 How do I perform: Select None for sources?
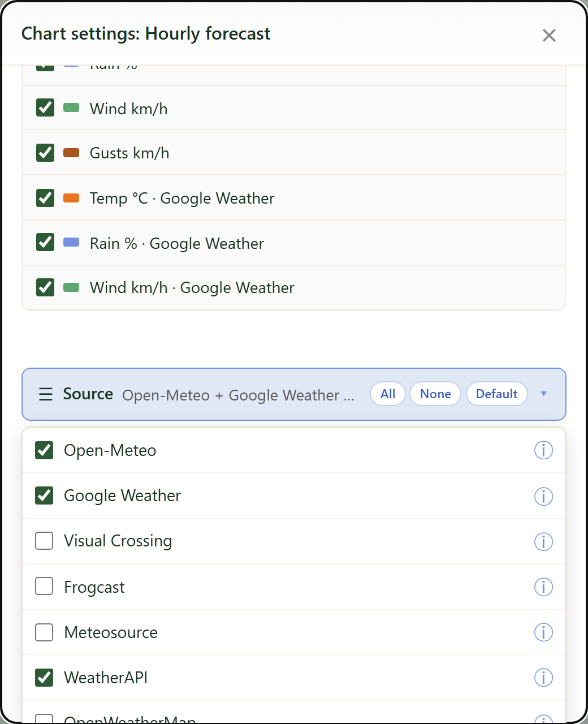(435, 394)
